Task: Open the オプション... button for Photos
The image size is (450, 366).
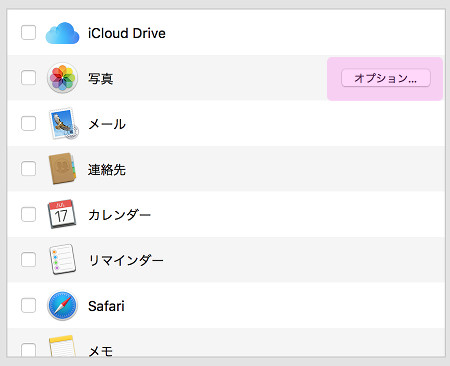Action: coord(386,78)
